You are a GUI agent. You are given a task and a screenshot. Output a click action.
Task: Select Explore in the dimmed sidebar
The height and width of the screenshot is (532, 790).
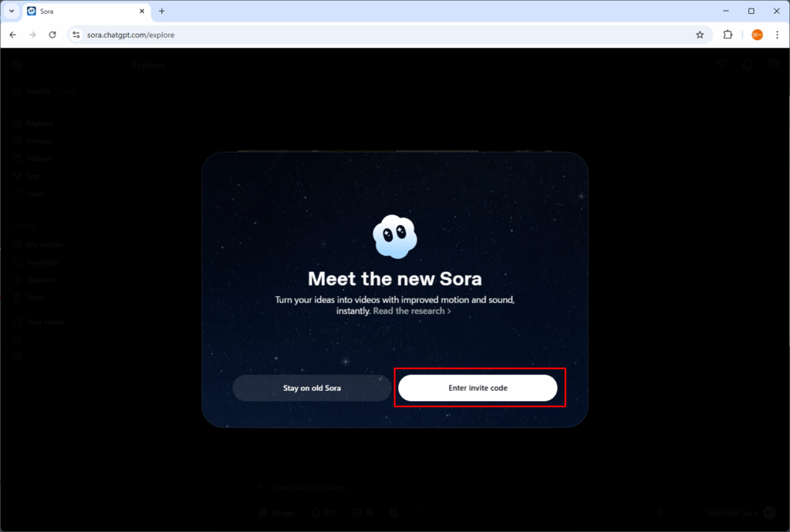[x=39, y=123]
